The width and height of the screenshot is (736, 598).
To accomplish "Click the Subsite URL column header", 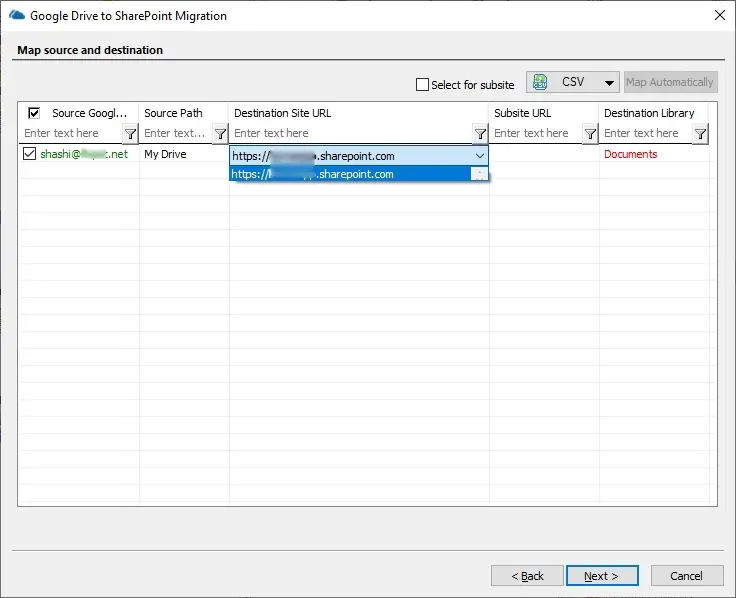I will 522,113.
